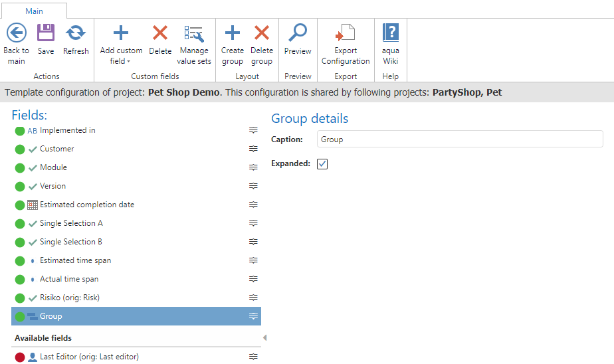
Task: Open settings handle for Version field
Action: 253,187
